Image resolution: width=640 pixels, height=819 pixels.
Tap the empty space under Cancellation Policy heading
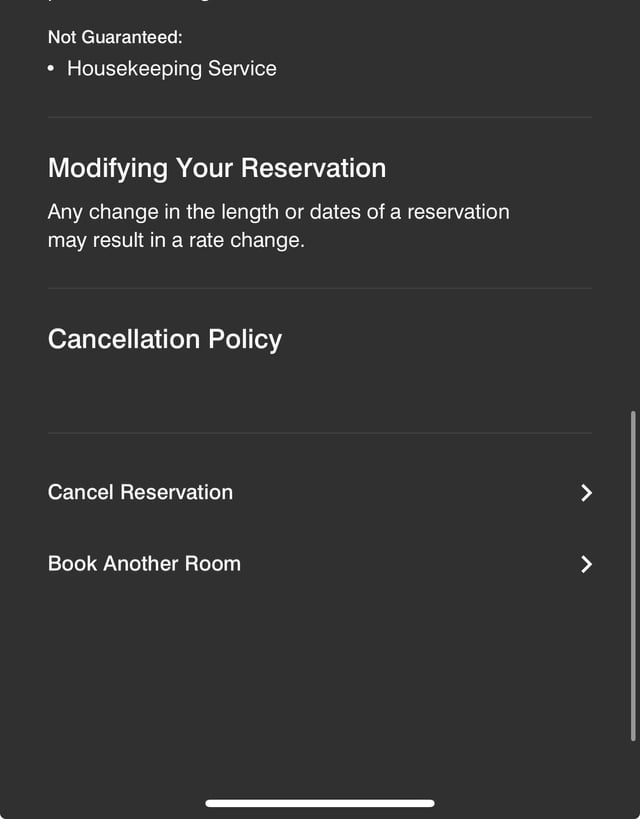[x=320, y=393]
